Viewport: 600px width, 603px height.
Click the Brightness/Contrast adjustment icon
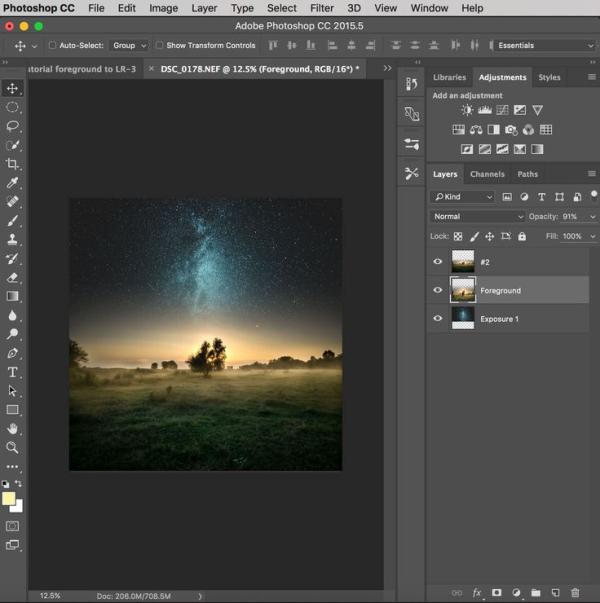pyautogui.click(x=467, y=111)
